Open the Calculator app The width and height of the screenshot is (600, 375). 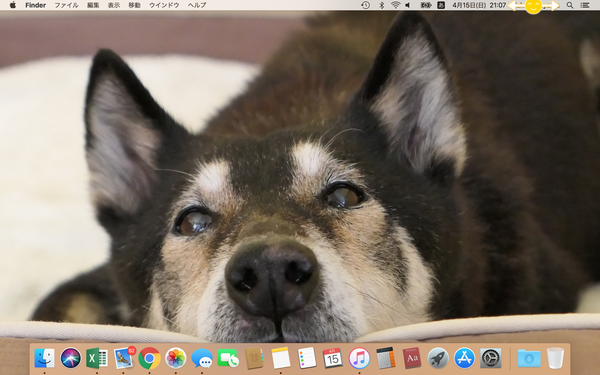(x=385, y=359)
